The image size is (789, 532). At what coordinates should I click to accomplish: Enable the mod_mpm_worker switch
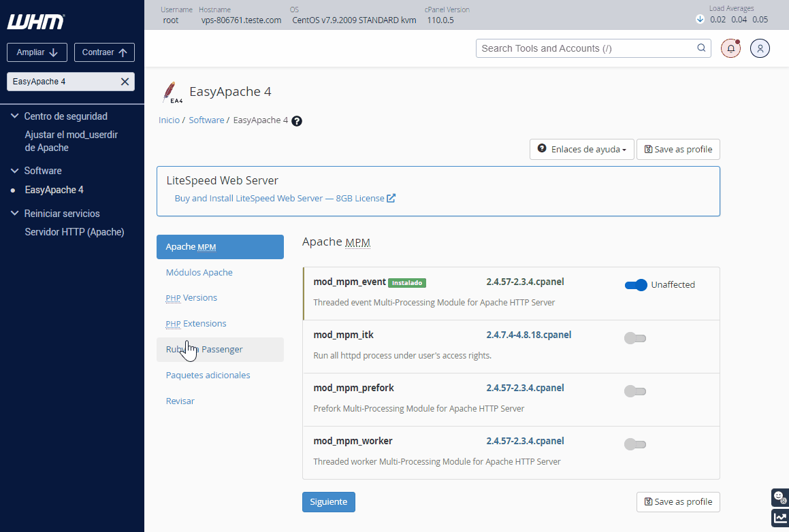[635, 444]
